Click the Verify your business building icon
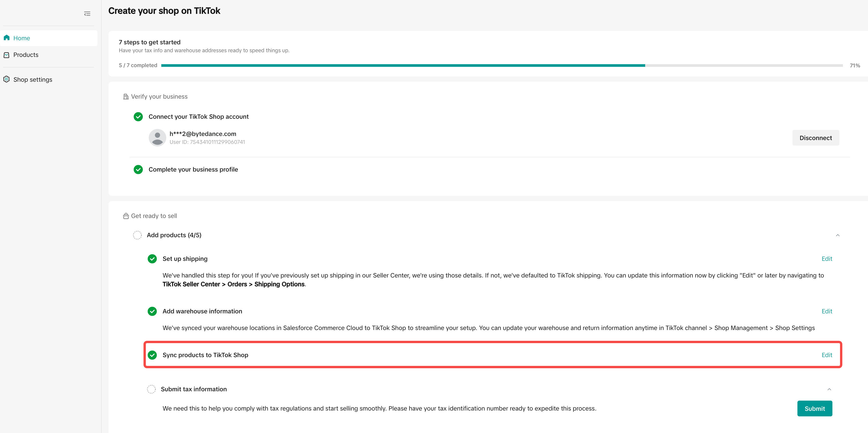 click(x=126, y=97)
